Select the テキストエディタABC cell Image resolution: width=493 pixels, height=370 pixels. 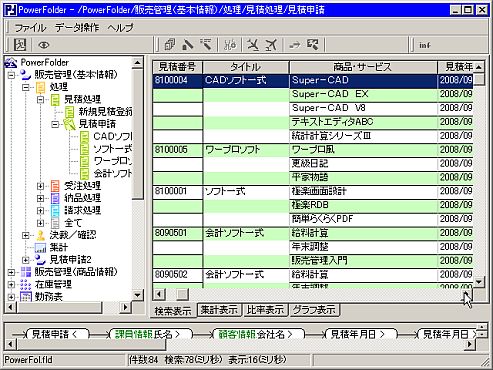click(363, 122)
